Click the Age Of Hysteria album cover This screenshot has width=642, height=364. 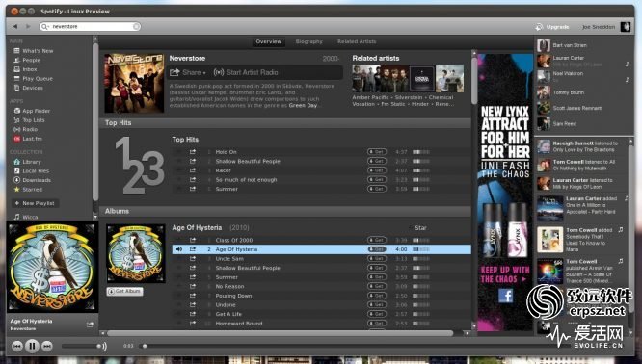point(136,253)
